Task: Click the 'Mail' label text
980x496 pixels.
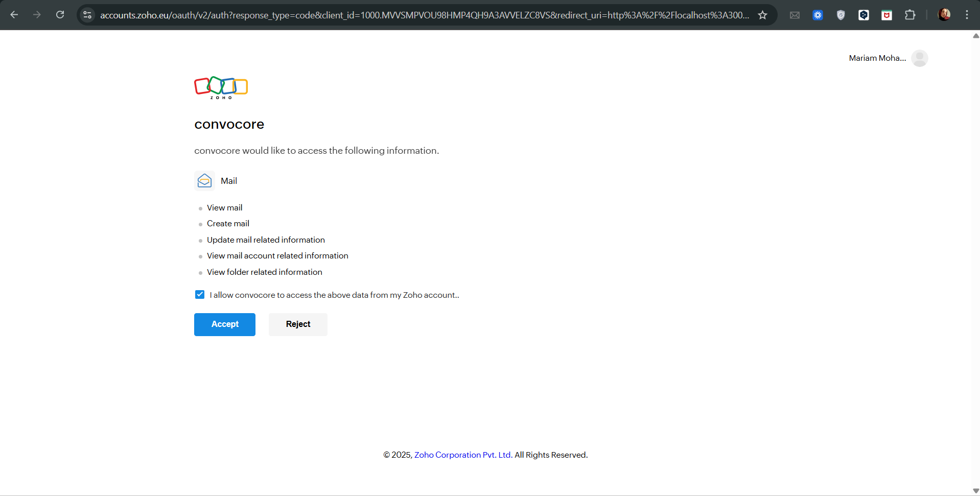Action: click(x=229, y=181)
